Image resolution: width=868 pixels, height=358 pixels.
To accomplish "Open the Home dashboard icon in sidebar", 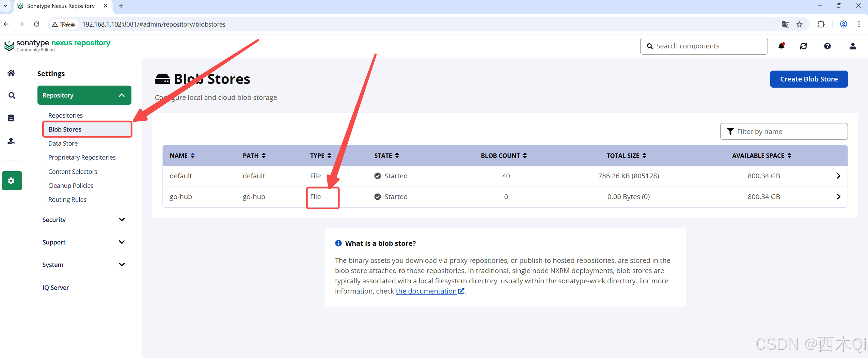I will [11, 73].
